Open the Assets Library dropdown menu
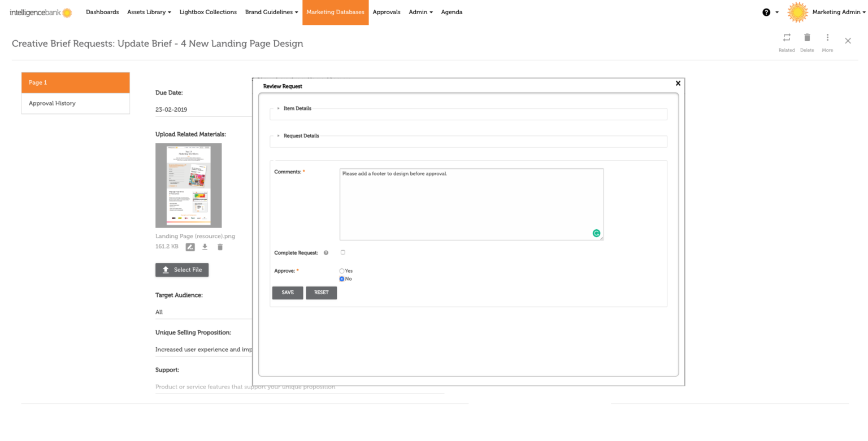 (149, 12)
